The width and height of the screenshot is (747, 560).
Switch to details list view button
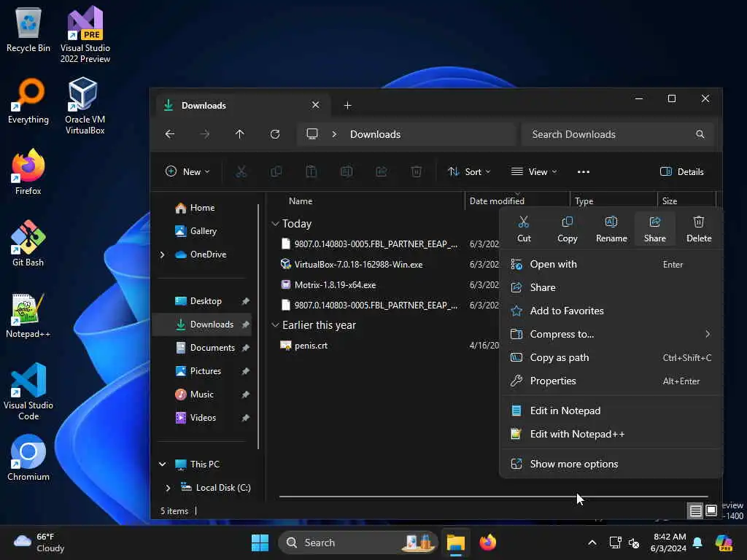(695, 511)
